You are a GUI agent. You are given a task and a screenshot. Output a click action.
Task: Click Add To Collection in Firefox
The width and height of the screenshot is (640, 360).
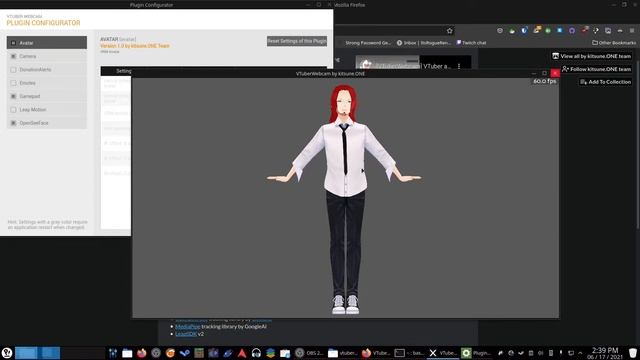point(605,82)
